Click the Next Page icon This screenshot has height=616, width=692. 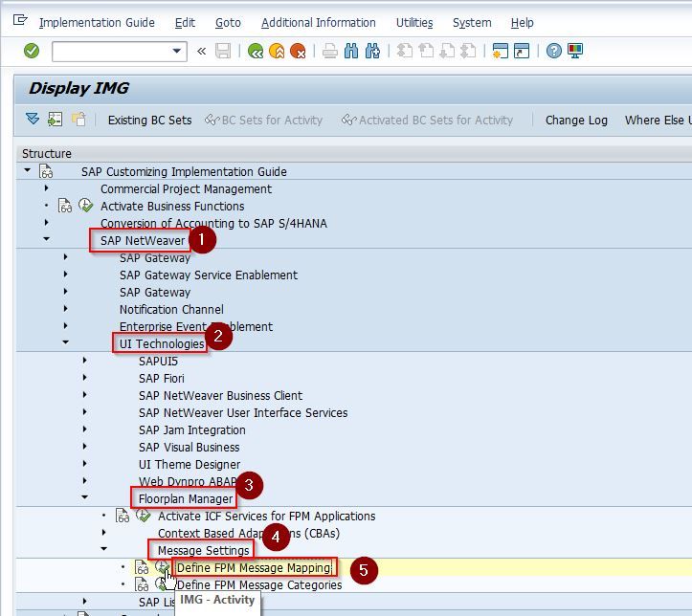(447, 51)
